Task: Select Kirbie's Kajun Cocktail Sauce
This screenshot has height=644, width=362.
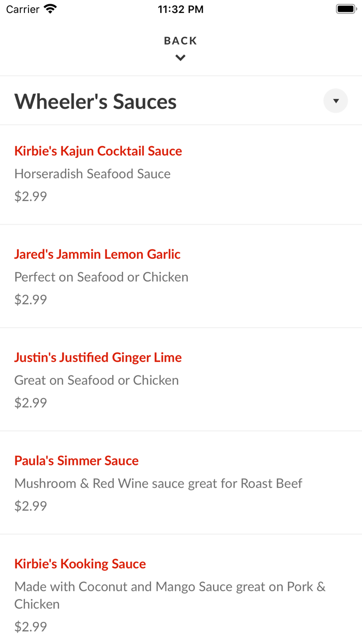Action: point(98,151)
